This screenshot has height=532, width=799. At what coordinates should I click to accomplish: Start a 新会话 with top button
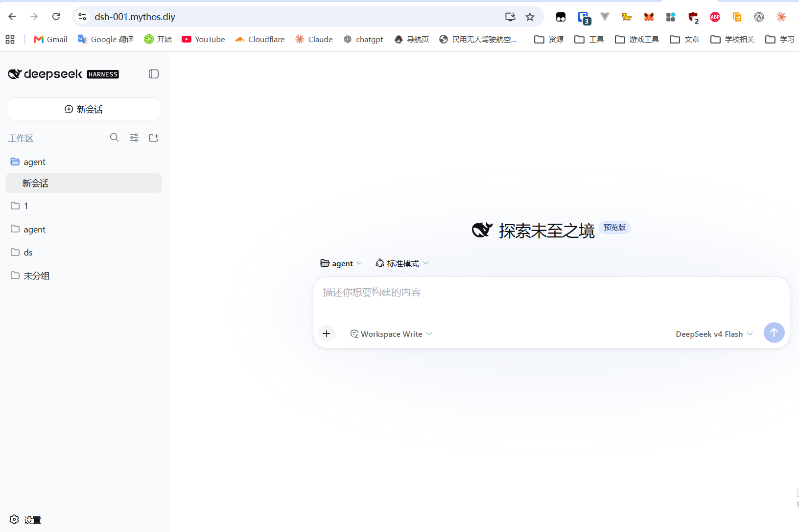pyautogui.click(x=84, y=109)
